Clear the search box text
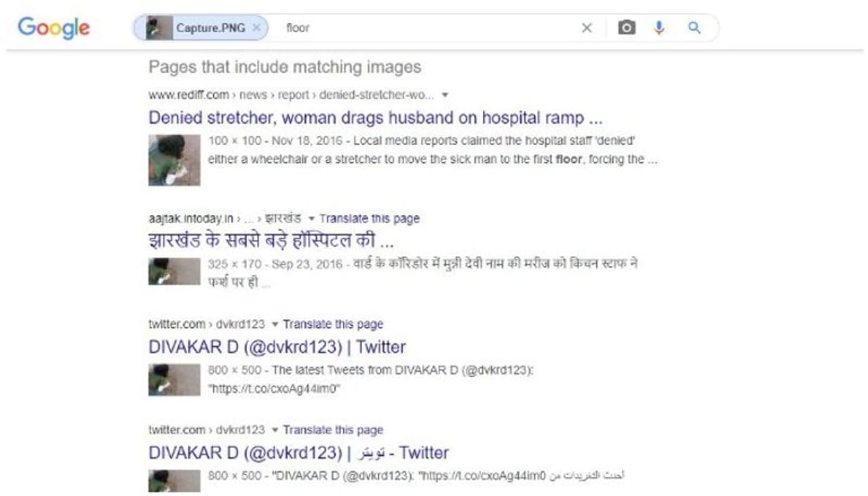This screenshot has width=868, height=496. (x=587, y=28)
